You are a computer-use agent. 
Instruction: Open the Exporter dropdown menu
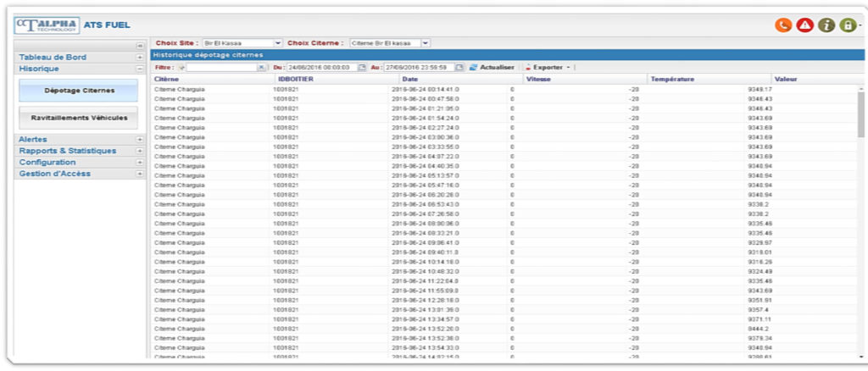[x=550, y=67]
